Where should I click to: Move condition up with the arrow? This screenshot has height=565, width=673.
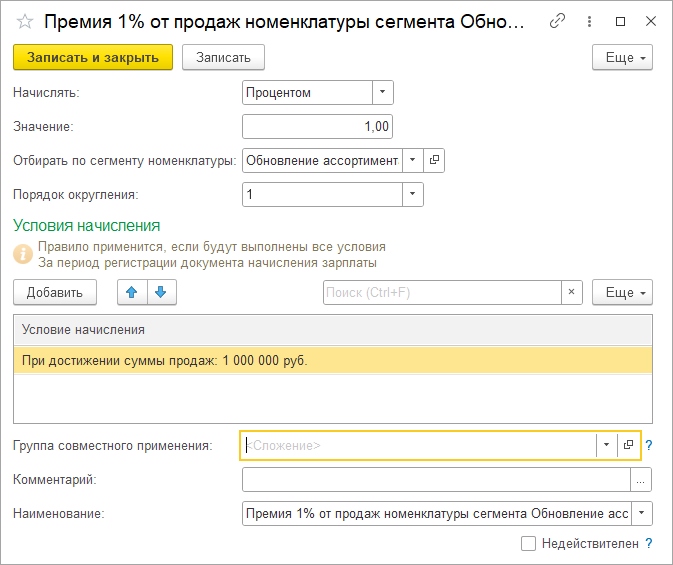click(131, 292)
